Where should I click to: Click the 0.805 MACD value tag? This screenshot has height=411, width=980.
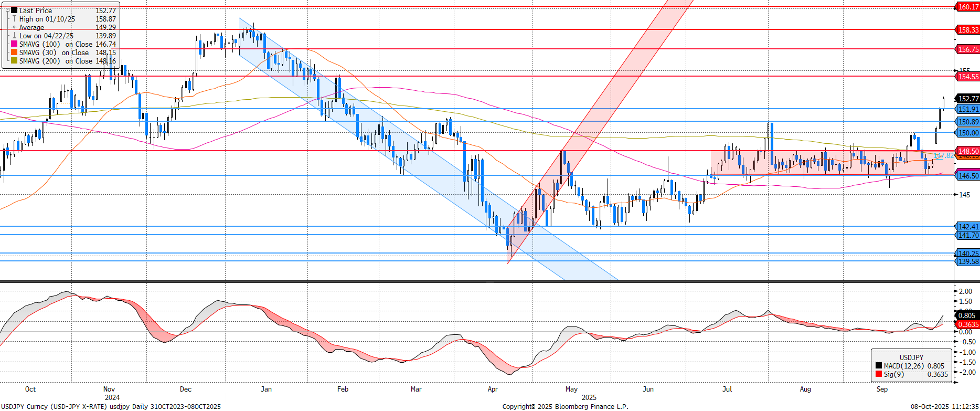967,315
